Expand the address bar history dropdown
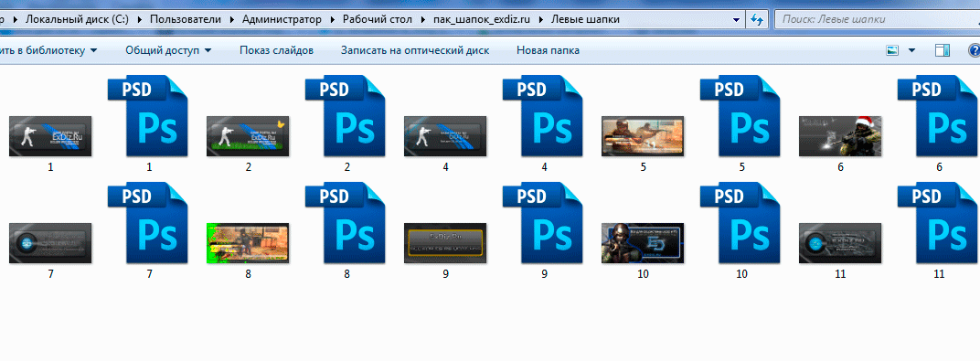This screenshot has height=361, width=980. [736, 19]
